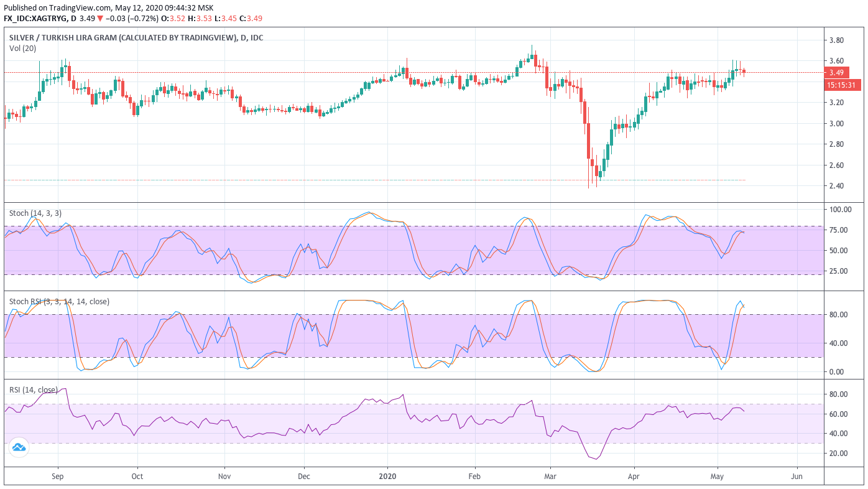Image resolution: width=868 pixels, height=489 pixels.
Task: Click the Oct label on time axis
Action: 137,477
